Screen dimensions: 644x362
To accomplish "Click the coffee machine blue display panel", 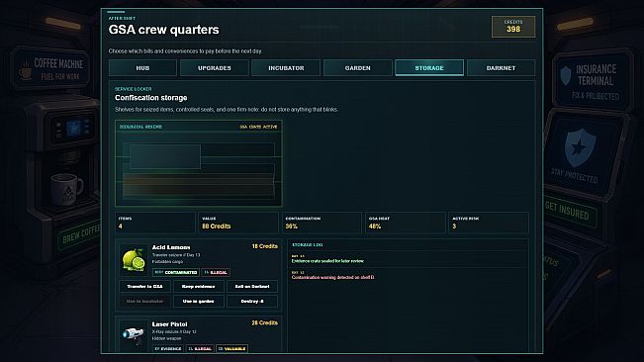I will (73, 129).
